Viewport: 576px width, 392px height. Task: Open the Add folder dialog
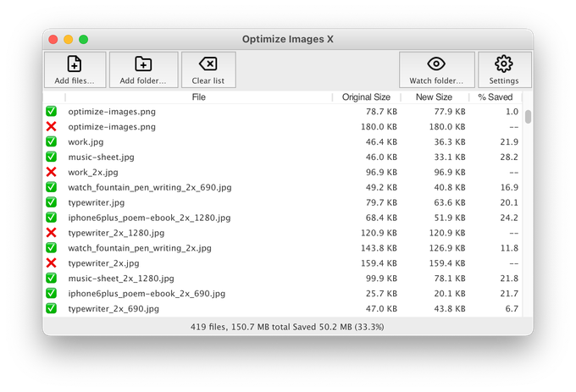[143, 69]
